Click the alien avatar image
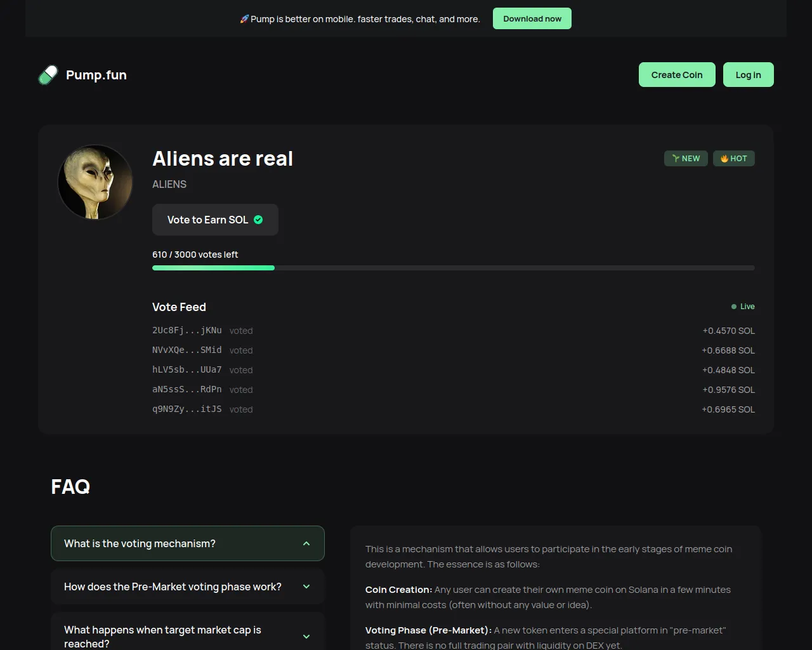This screenshot has height=650, width=812. 95,182
